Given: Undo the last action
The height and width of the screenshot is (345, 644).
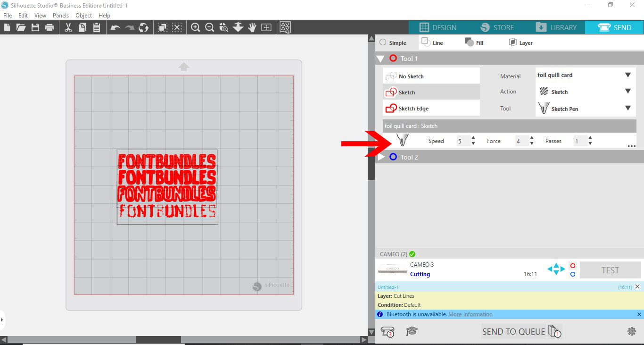Looking at the screenshot, I should (116, 27).
